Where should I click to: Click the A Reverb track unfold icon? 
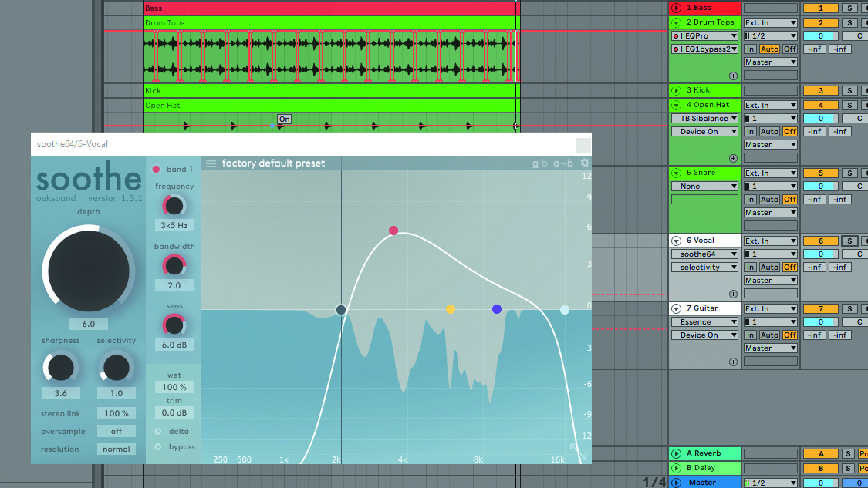676,454
